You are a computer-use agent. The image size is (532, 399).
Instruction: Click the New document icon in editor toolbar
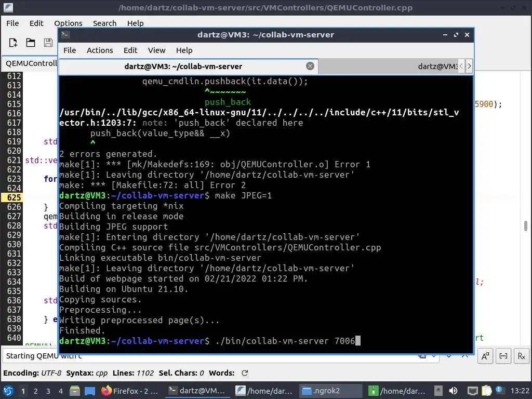tap(13, 43)
